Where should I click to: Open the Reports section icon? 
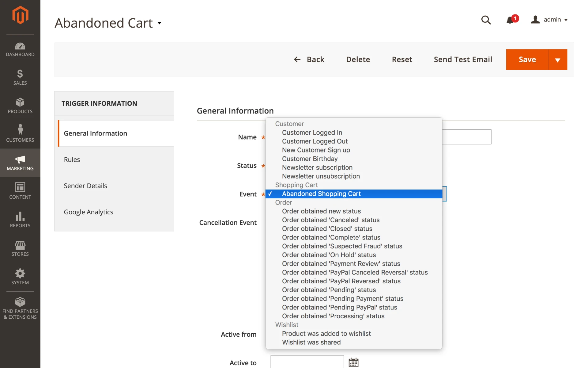click(20, 218)
